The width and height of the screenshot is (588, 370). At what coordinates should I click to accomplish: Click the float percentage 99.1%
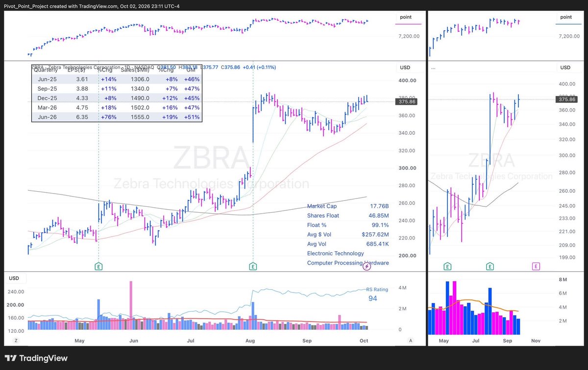(380, 225)
